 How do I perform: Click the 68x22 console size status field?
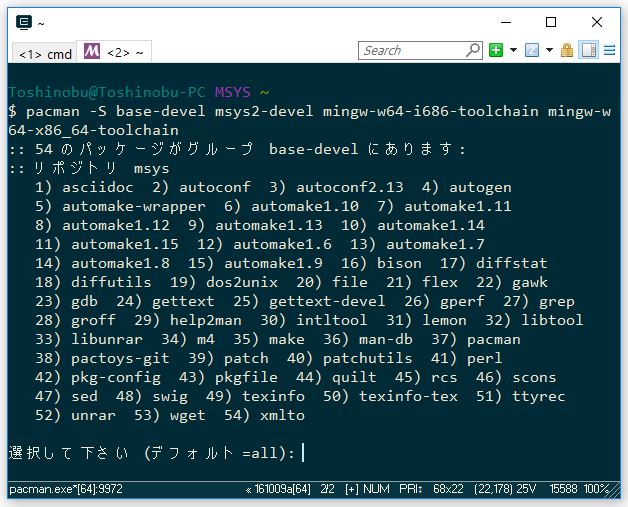coord(448,489)
